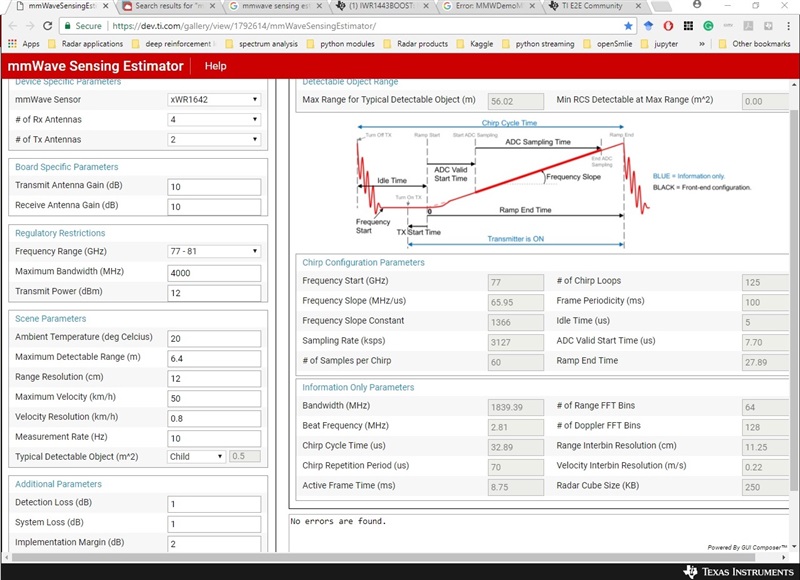The width and height of the screenshot is (800, 580).
Task: Click the System Loss input field
Action: [x=214, y=523]
